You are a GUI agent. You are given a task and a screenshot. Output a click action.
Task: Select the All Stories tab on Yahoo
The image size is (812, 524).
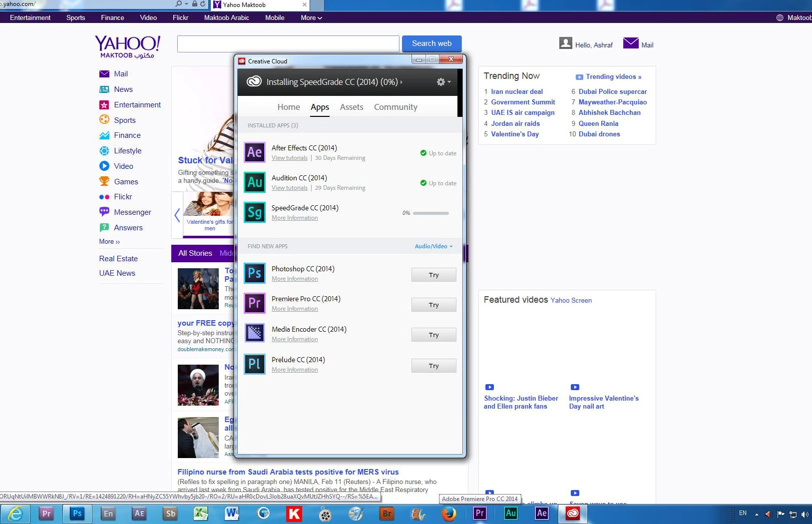[x=195, y=253]
